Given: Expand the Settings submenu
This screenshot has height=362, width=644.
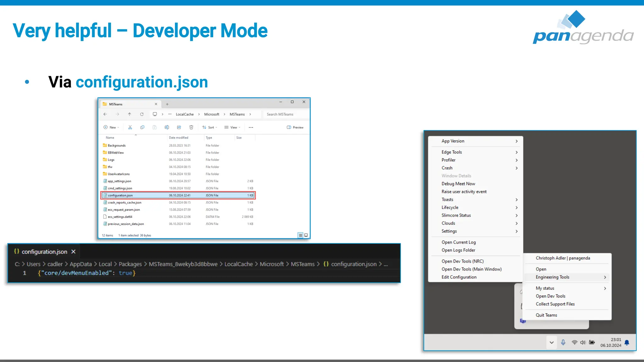Looking at the screenshot, I should click(475, 231).
